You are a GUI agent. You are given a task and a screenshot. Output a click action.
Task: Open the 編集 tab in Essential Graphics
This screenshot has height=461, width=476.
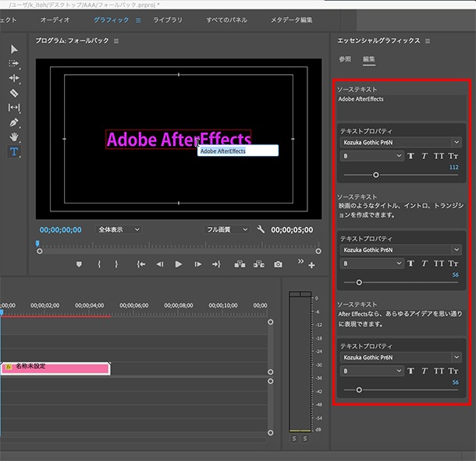coord(369,59)
